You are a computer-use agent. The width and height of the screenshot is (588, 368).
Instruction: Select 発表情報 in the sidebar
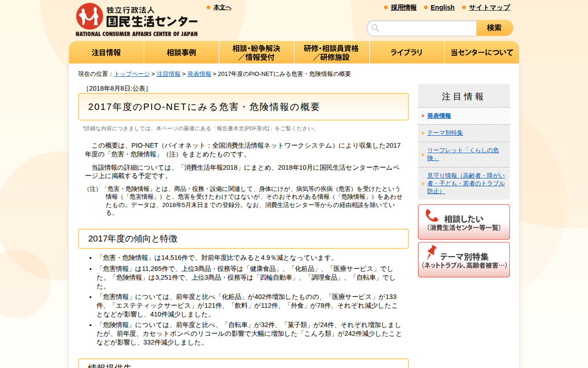click(439, 116)
